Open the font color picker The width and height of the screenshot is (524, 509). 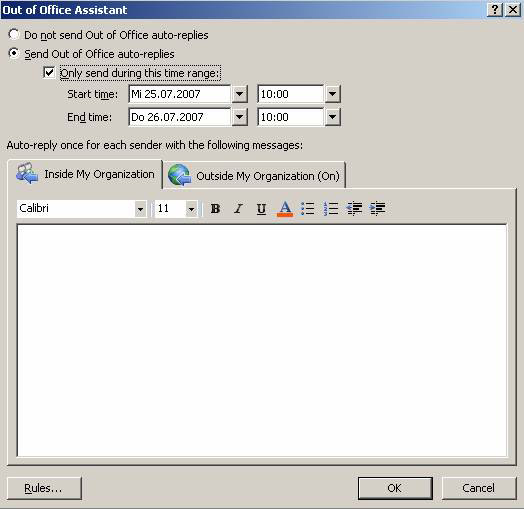tap(285, 209)
